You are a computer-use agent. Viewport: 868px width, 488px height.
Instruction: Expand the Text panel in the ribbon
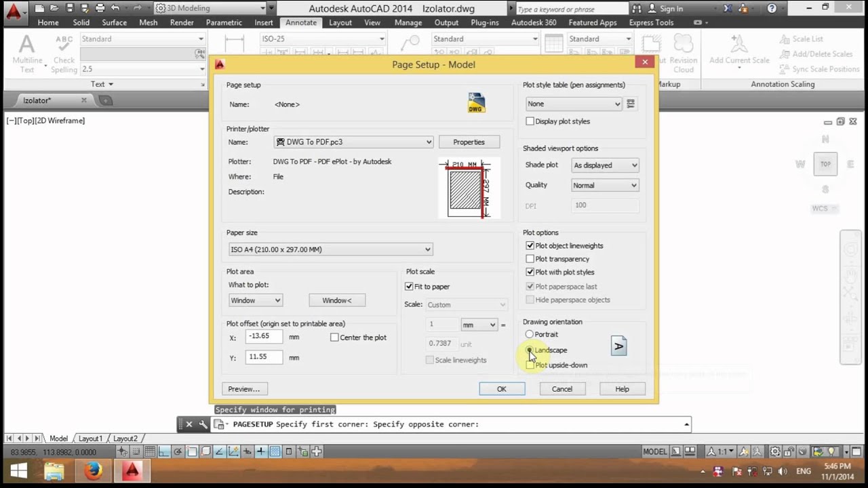(x=102, y=84)
